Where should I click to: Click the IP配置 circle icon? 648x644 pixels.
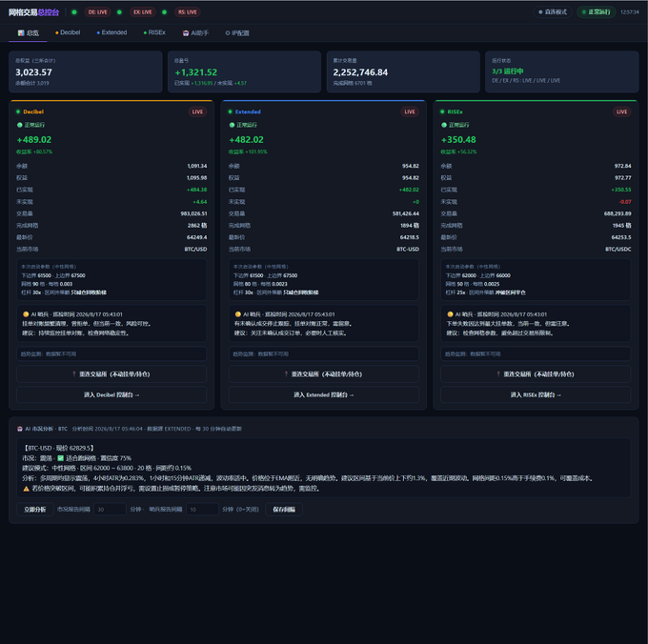[x=228, y=33]
